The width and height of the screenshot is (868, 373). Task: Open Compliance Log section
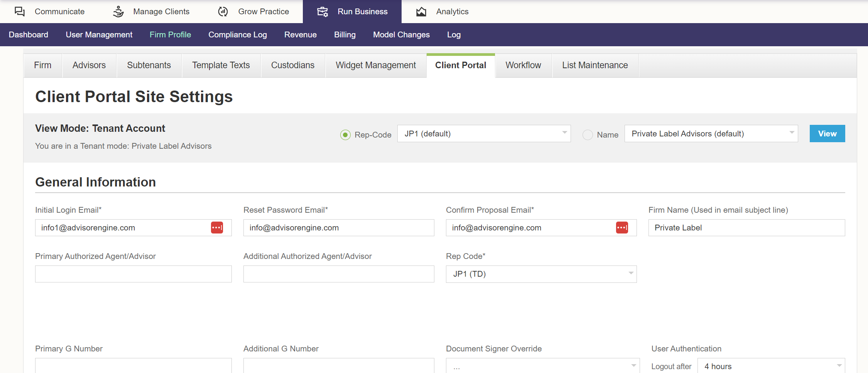coord(238,35)
